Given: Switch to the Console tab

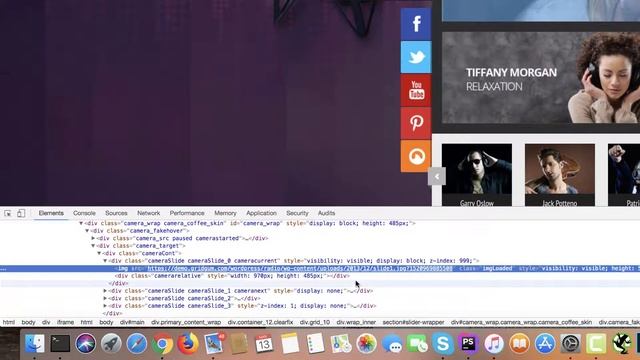Looking at the screenshot, I should point(84,213).
